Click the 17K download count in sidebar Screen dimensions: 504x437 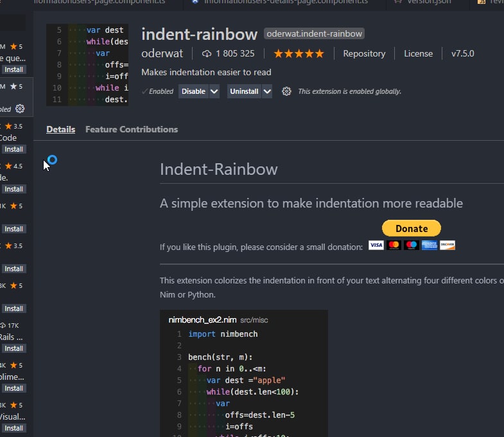[x=13, y=325]
